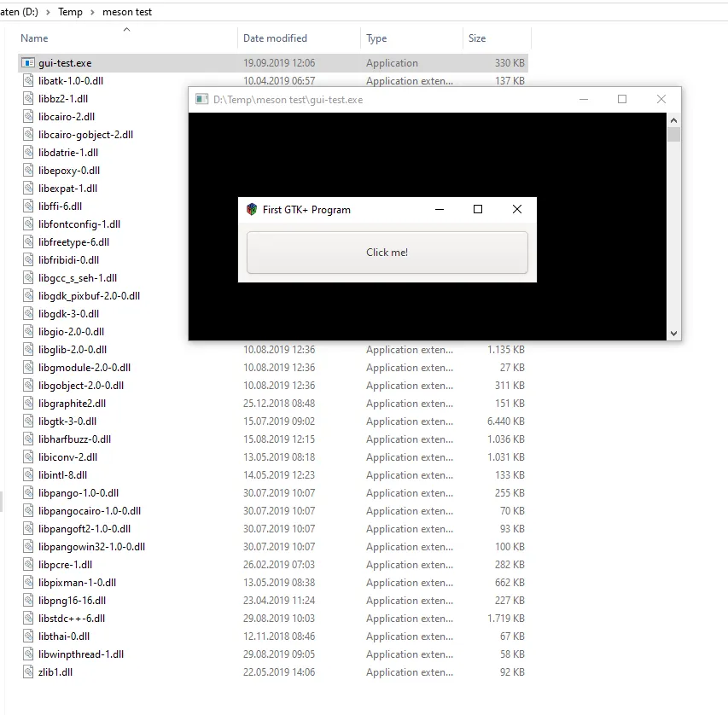The image size is (728, 715).
Task: Click the libglib-2.0-0.dll file icon
Action: (x=28, y=350)
